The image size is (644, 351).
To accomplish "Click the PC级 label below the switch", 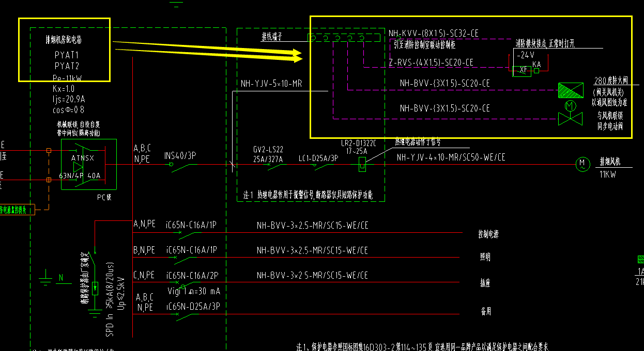I will click(104, 197).
